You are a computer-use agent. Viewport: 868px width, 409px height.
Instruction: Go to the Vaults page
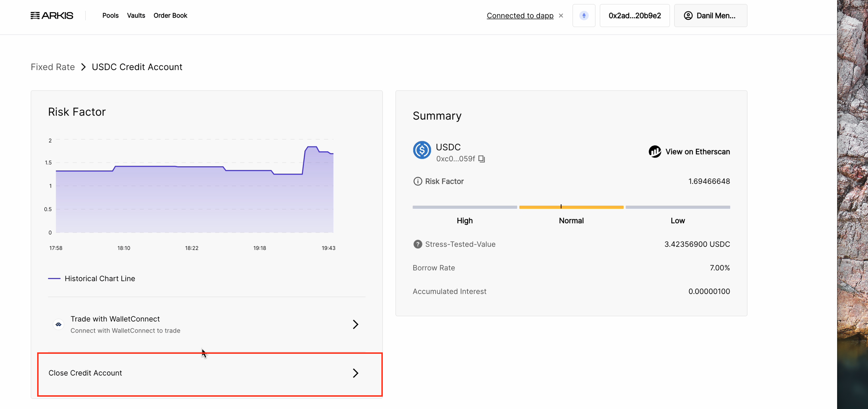coord(136,15)
